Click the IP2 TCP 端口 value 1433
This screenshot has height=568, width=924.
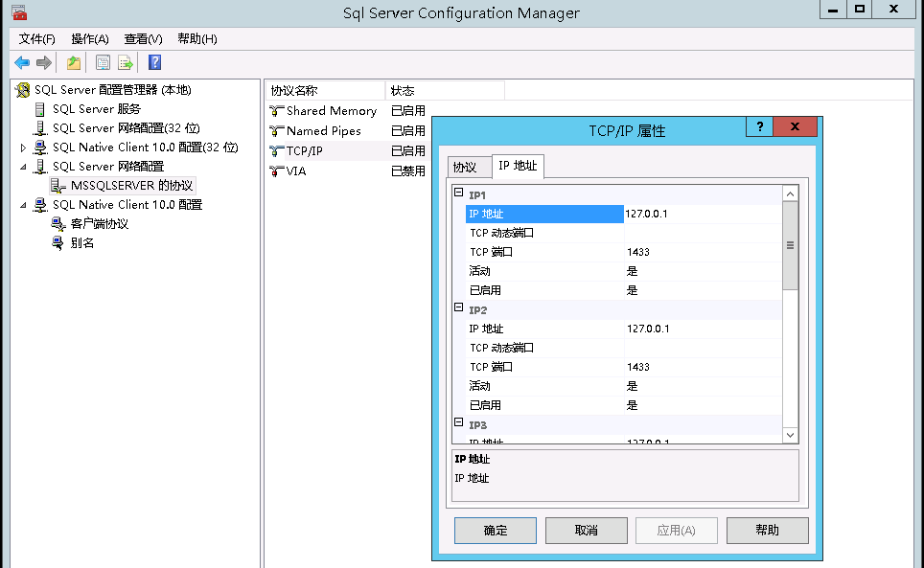[703, 367]
